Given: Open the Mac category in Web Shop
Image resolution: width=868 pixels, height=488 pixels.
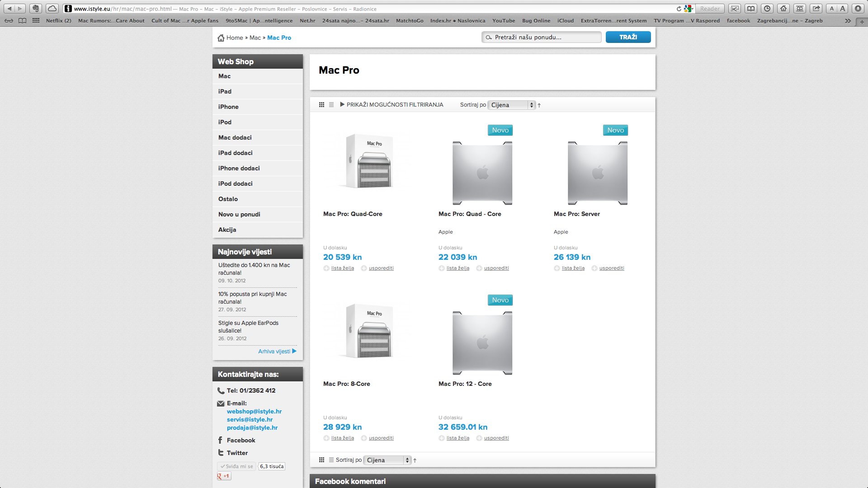Looking at the screenshot, I should [258, 76].
